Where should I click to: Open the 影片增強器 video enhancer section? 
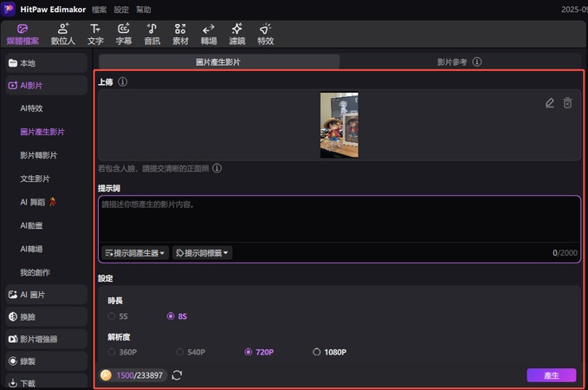point(47,339)
